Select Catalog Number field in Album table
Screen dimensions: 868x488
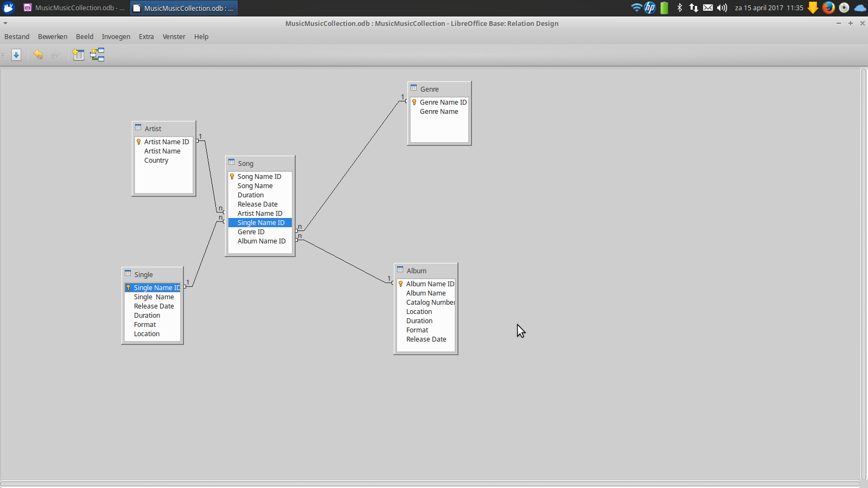pyautogui.click(x=430, y=303)
